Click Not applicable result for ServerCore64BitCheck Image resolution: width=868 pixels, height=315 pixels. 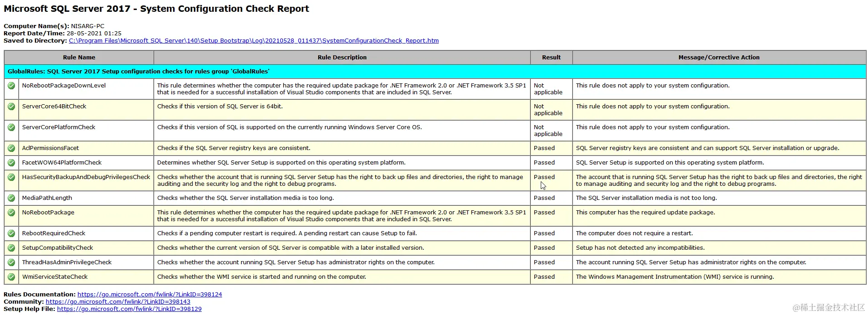tap(548, 110)
